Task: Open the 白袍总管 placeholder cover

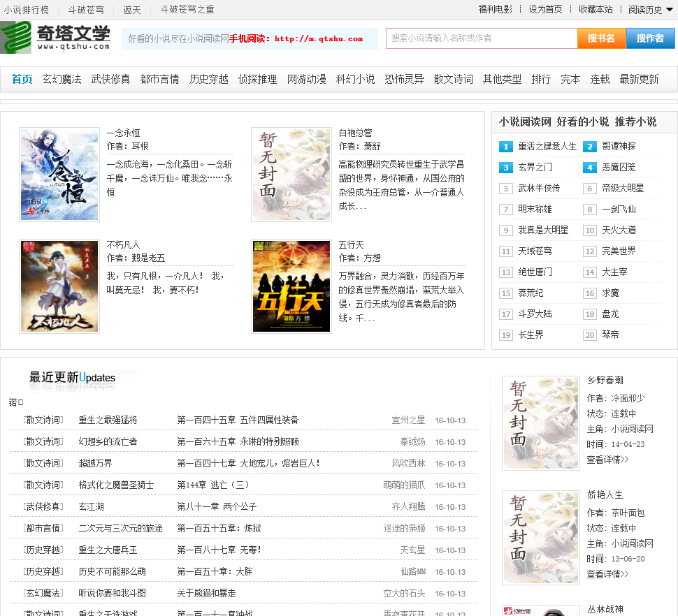Action: click(291, 175)
